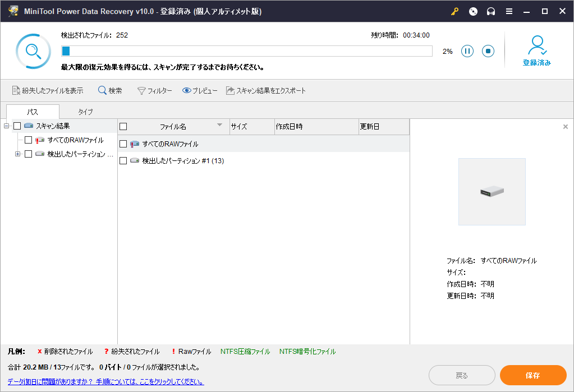The width and height of the screenshot is (574, 392).
Task: Click 紛失したファイルを表示 toolbar item
Action: pos(48,91)
